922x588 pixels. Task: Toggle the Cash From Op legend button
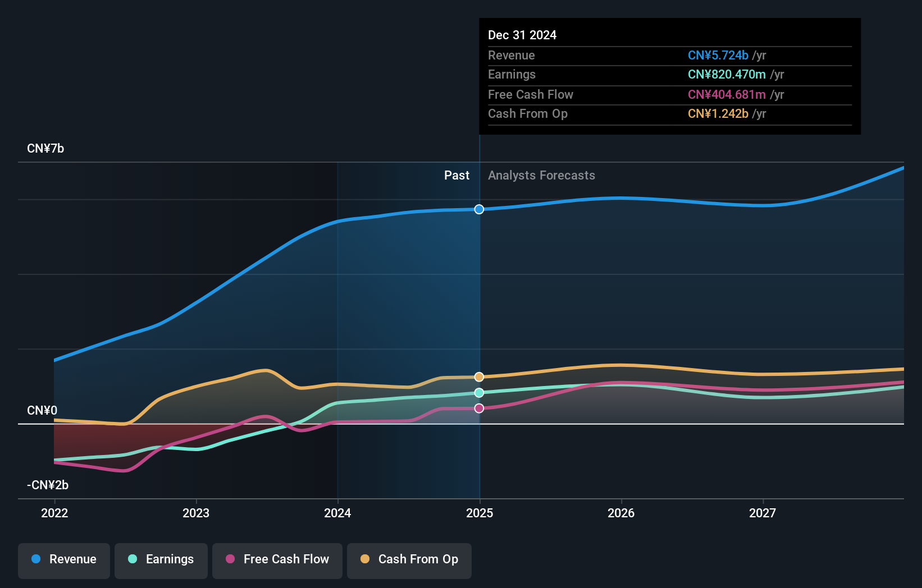[x=409, y=561]
